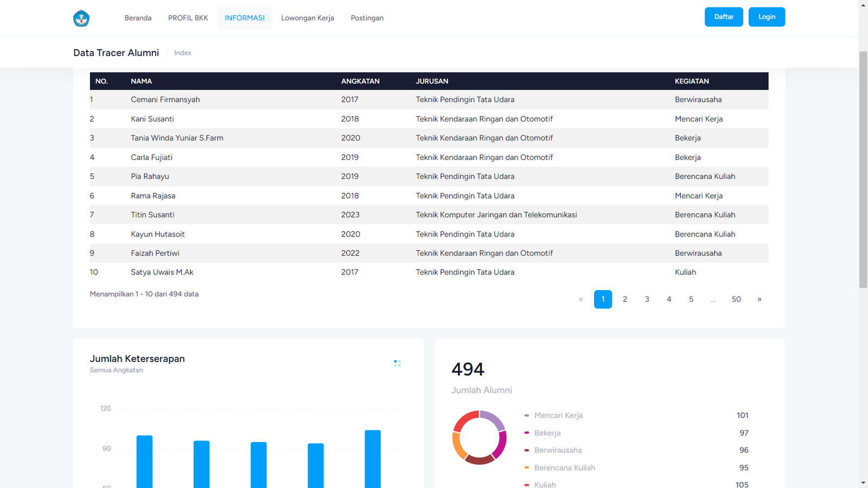The image size is (868, 488).
Task: Open the Beranda menu item
Action: pos(138,18)
